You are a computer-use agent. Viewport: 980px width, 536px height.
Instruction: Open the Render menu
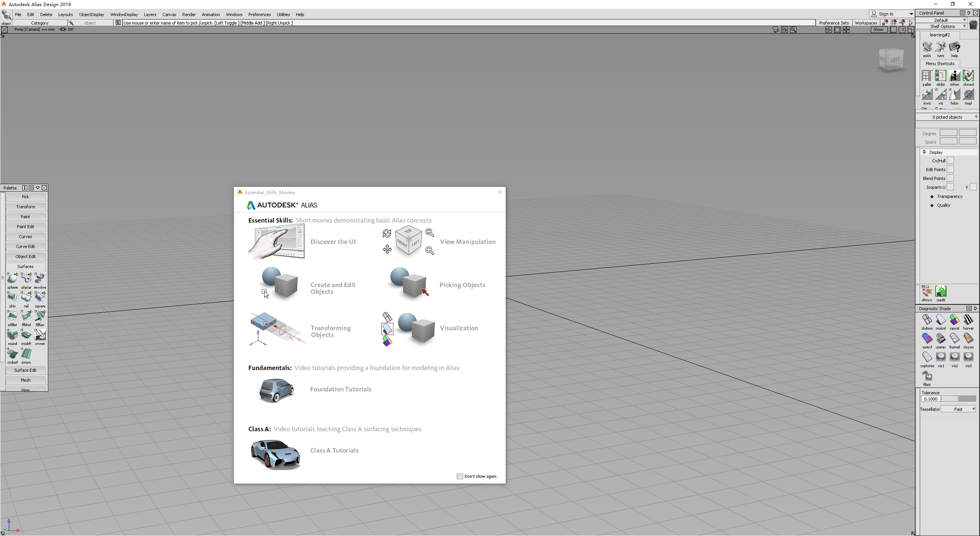point(189,15)
